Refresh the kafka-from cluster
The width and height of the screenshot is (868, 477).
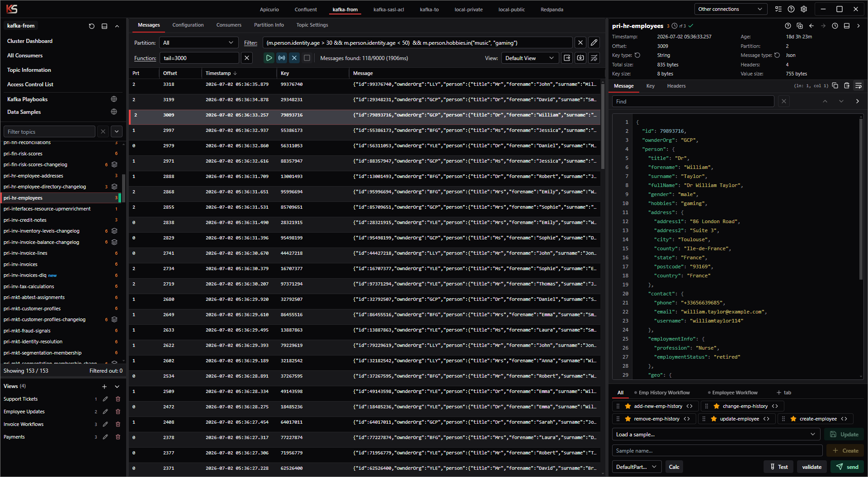pos(92,26)
